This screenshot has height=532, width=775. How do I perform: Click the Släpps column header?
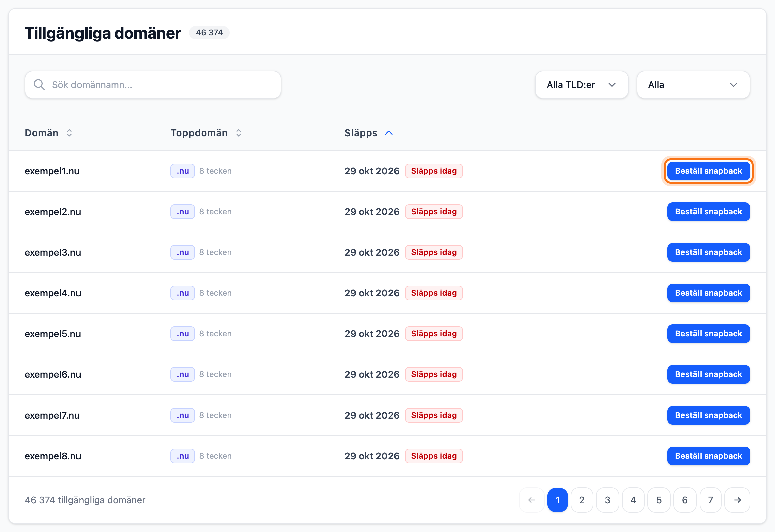click(361, 133)
